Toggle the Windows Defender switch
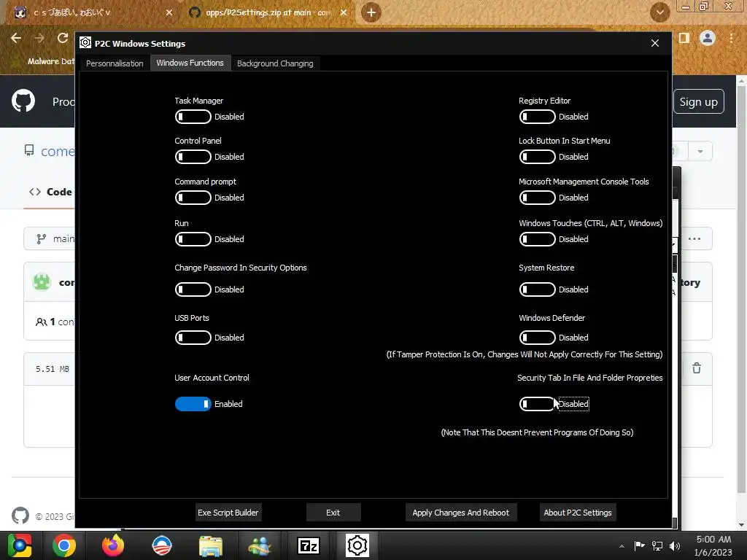Screen dimensions: 747x560 [537, 338]
